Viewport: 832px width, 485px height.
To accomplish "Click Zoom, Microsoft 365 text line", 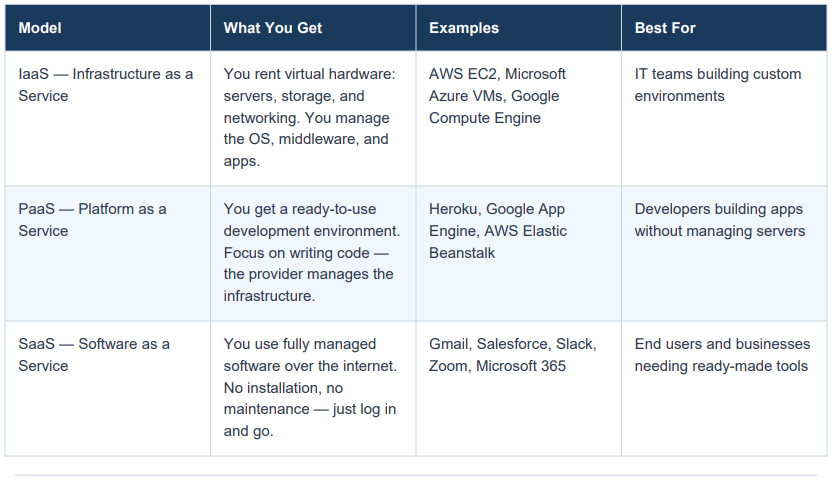I will 497,366.
